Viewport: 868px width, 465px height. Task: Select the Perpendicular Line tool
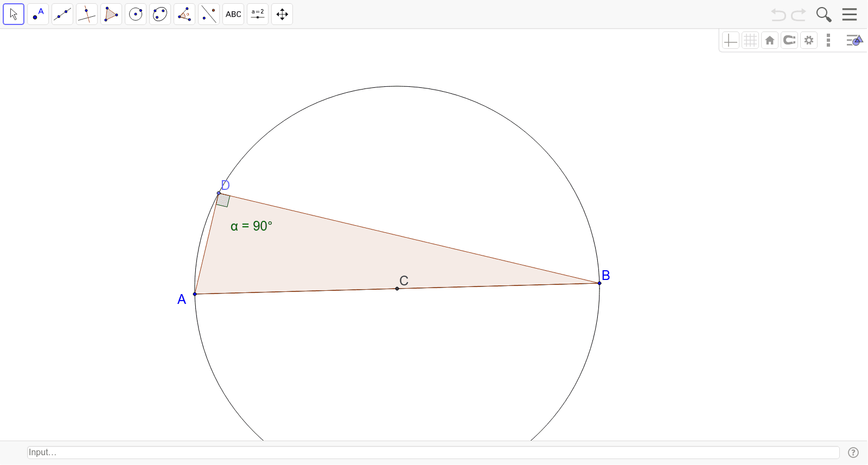87,14
